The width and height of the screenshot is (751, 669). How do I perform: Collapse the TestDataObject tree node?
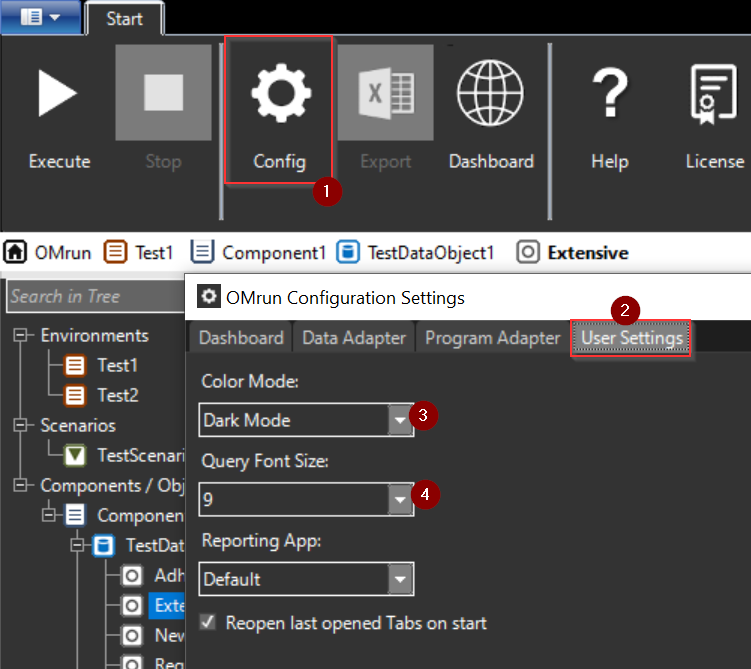[77, 545]
